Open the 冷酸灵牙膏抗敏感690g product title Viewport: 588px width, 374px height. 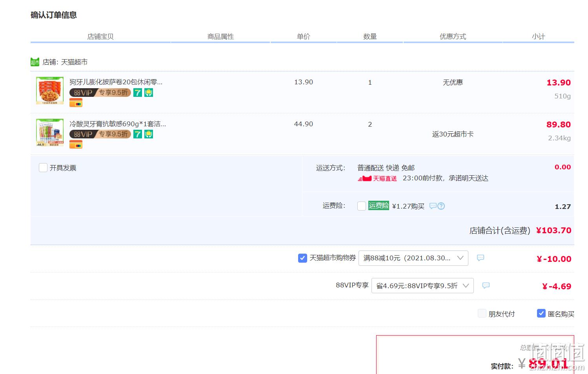[x=118, y=124]
